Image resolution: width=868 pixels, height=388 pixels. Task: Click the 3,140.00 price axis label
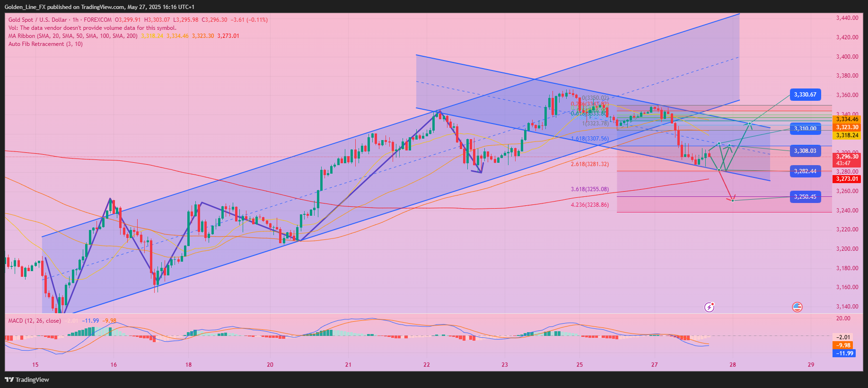(x=847, y=307)
